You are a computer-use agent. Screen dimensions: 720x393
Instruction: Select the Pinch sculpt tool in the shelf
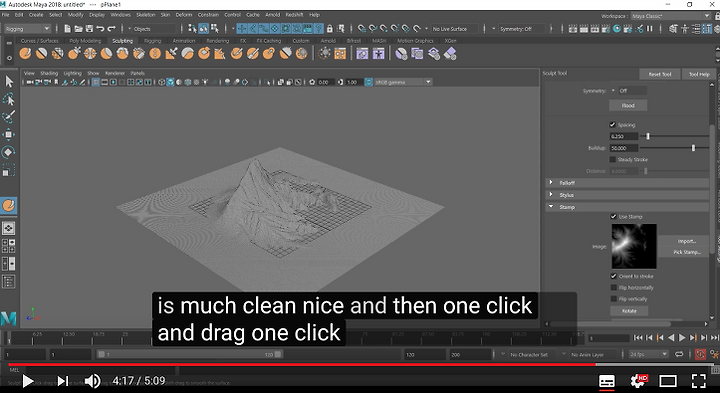pyautogui.click(x=90, y=54)
